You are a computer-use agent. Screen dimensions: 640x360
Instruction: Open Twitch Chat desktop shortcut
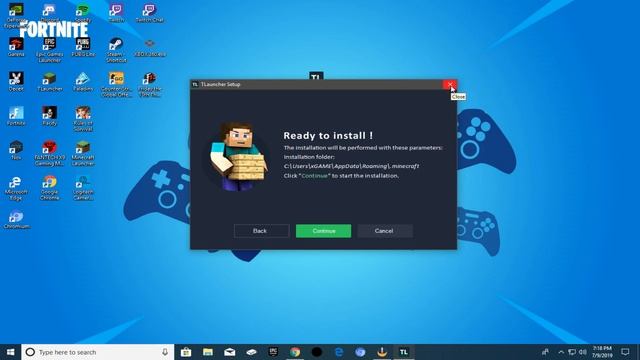[x=149, y=13]
